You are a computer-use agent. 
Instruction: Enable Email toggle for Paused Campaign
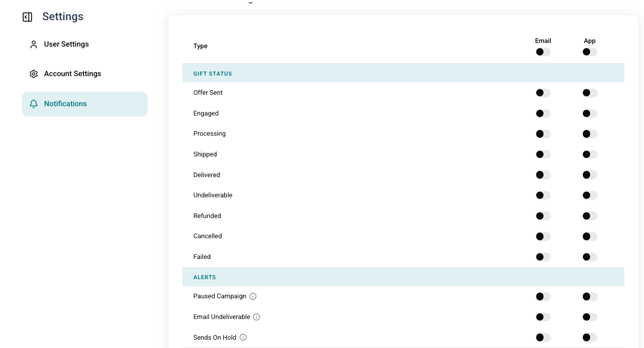point(543,297)
